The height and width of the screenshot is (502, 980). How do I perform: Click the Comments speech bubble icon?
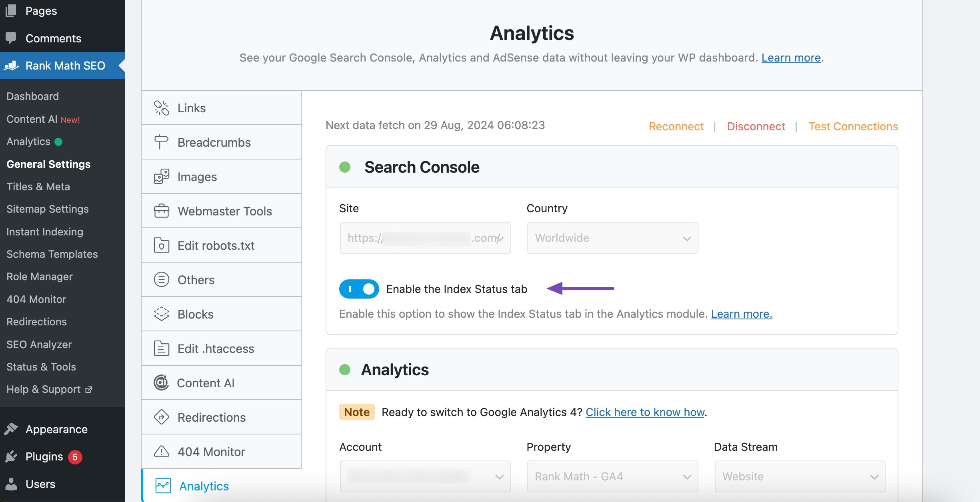click(x=11, y=38)
